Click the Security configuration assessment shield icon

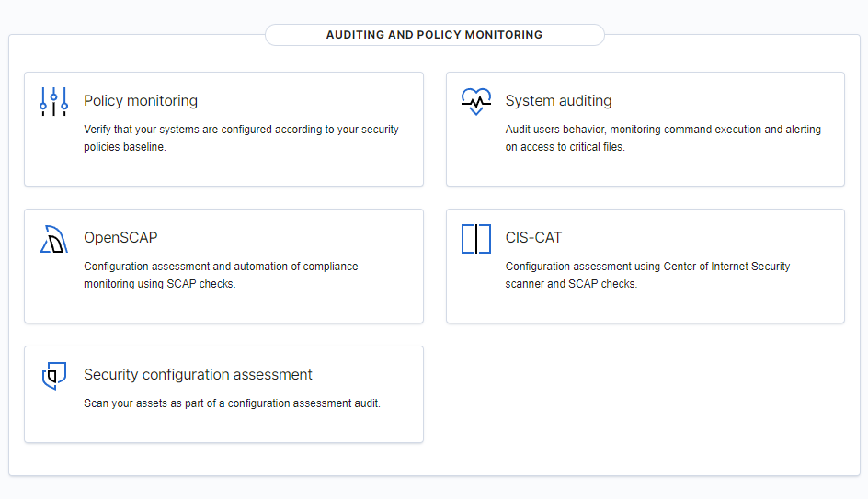click(53, 376)
